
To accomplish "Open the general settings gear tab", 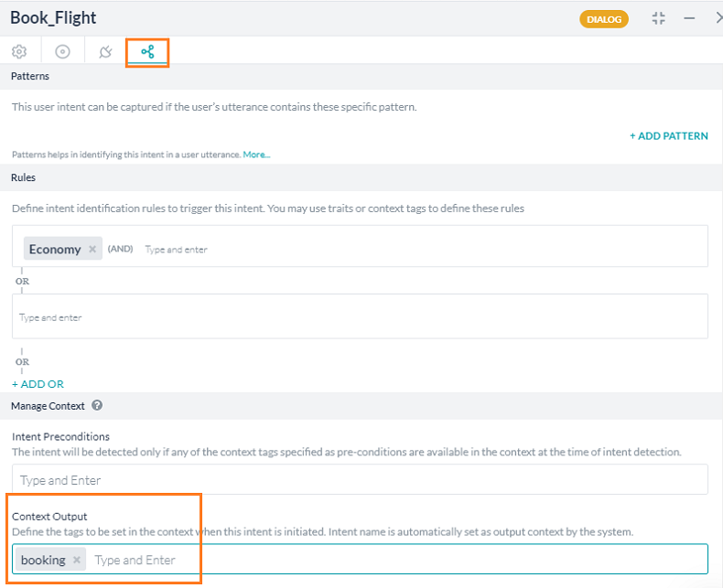I will tap(18, 52).
